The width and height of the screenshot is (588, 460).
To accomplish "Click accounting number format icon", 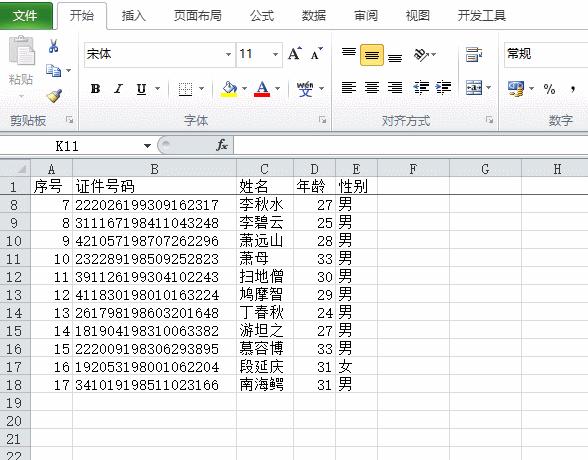I will pyautogui.click(x=516, y=89).
